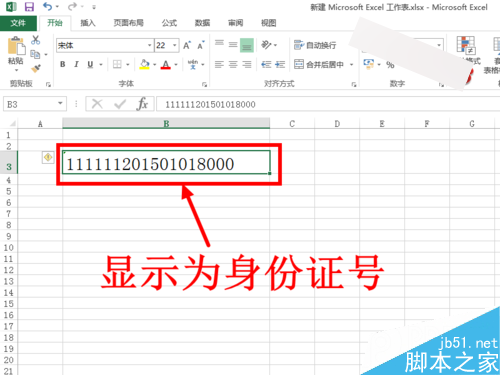Decrease the cell indent

266,64
